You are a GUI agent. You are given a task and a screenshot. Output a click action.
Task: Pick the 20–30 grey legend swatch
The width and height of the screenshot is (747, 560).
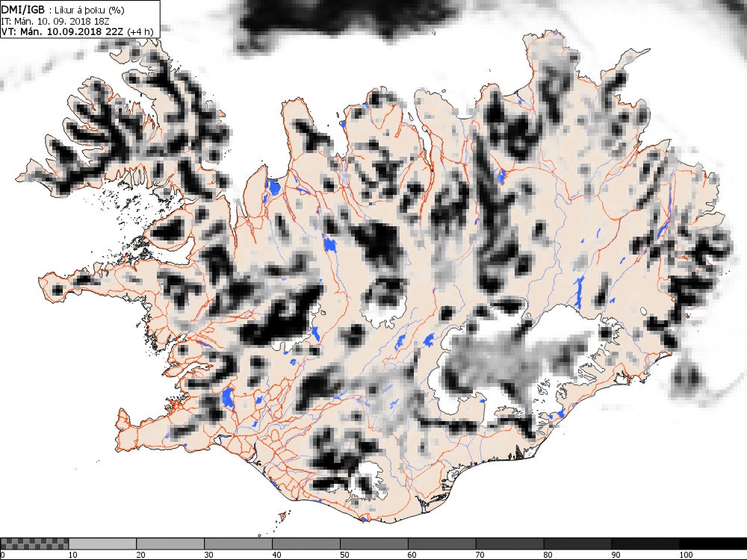point(170,544)
